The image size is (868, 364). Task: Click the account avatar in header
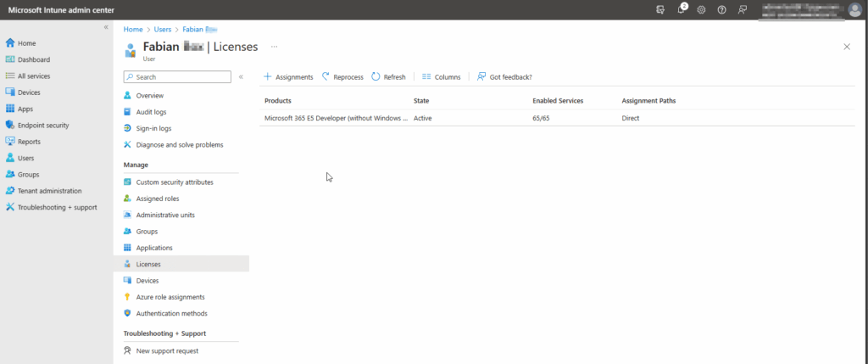click(x=854, y=9)
